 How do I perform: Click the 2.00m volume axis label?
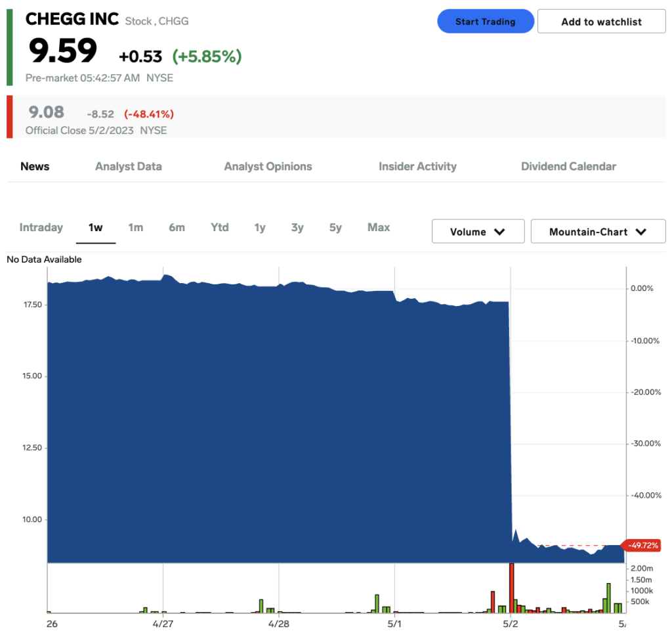(x=642, y=568)
